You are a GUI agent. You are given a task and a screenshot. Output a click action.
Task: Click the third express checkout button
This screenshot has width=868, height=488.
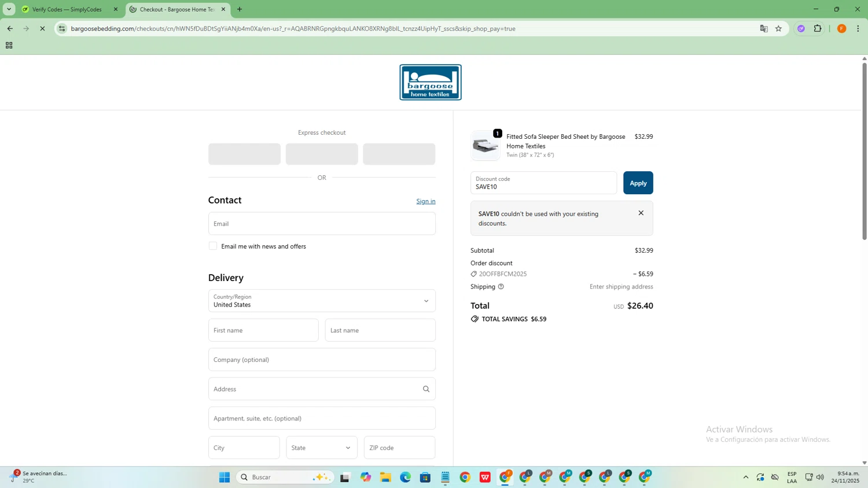point(399,154)
